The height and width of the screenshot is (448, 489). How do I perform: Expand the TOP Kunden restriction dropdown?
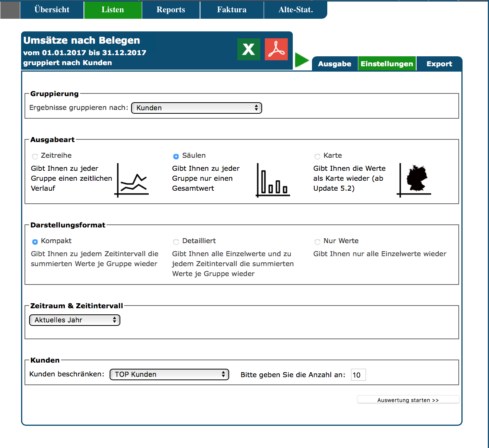pyautogui.click(x=169, y=374)
